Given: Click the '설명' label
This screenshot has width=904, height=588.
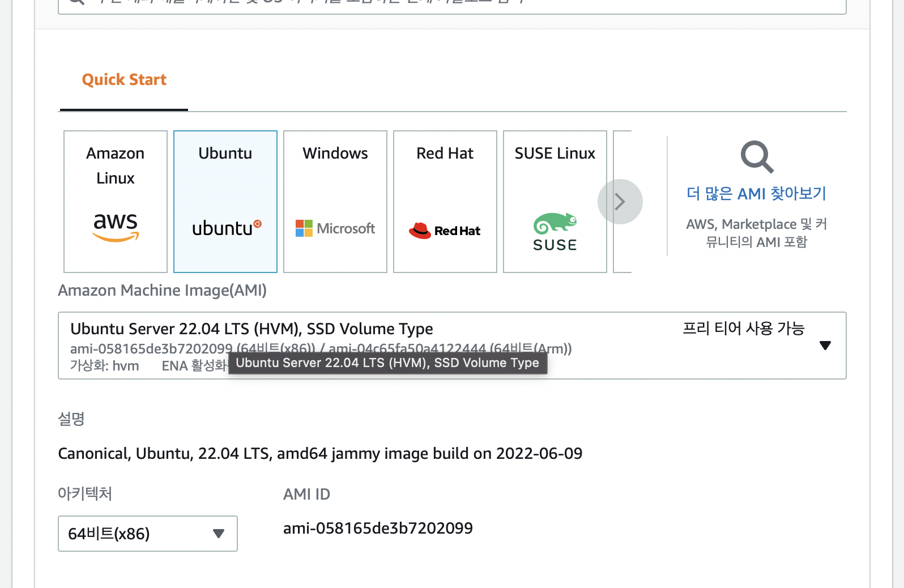Looking at the screenshot, I should (71, 419).
